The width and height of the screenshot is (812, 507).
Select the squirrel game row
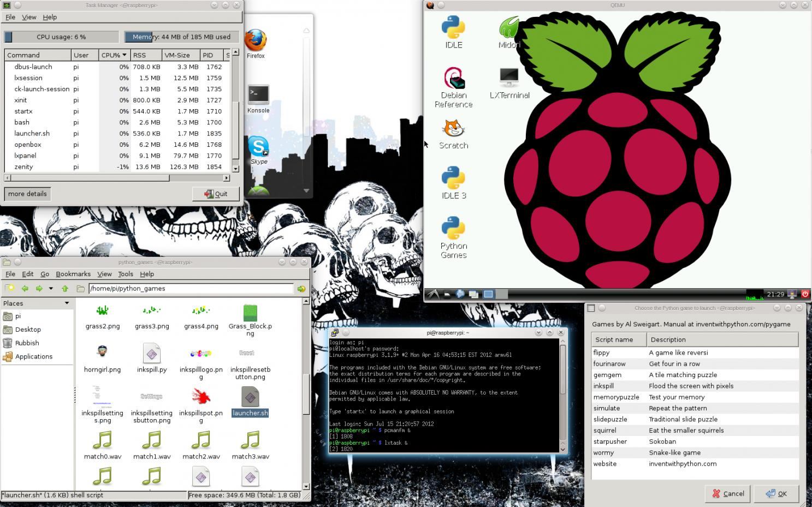[x=695, y=430]
